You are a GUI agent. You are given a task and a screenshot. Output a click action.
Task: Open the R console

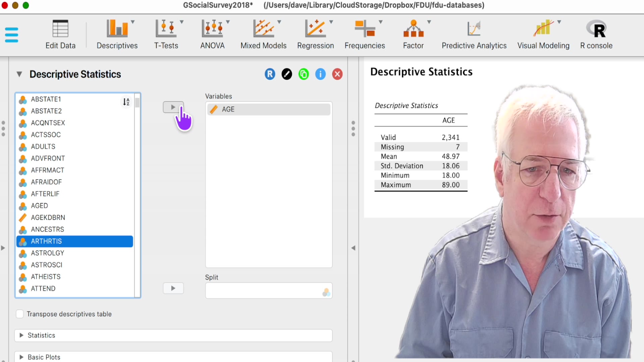596,34
